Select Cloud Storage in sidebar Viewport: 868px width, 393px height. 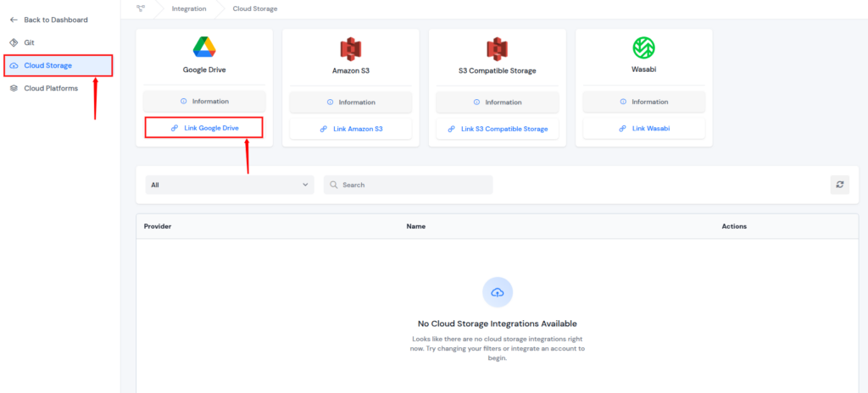point(58,65)
